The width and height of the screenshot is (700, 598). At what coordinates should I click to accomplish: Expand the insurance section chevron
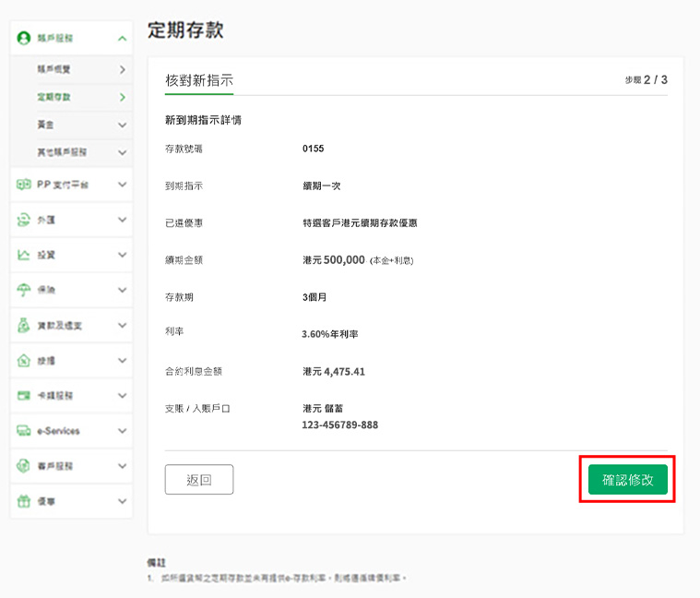[123, 291]
